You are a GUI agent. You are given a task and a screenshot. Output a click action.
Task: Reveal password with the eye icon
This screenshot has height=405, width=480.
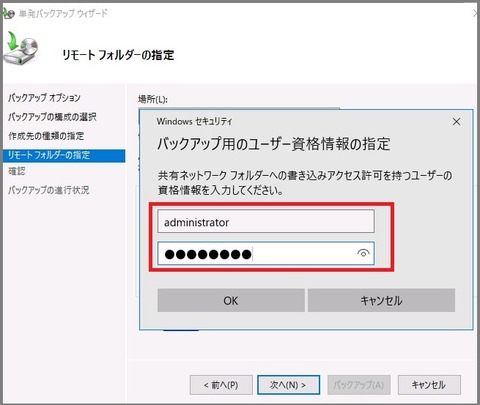[363, 254]
